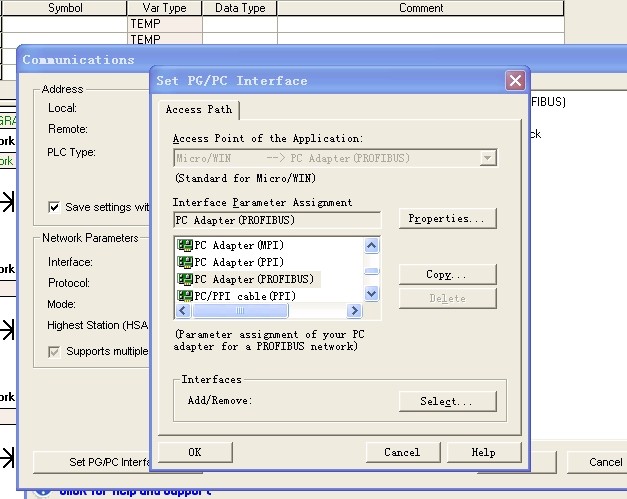Click interface list scroll right arrow

coord(354,310)
